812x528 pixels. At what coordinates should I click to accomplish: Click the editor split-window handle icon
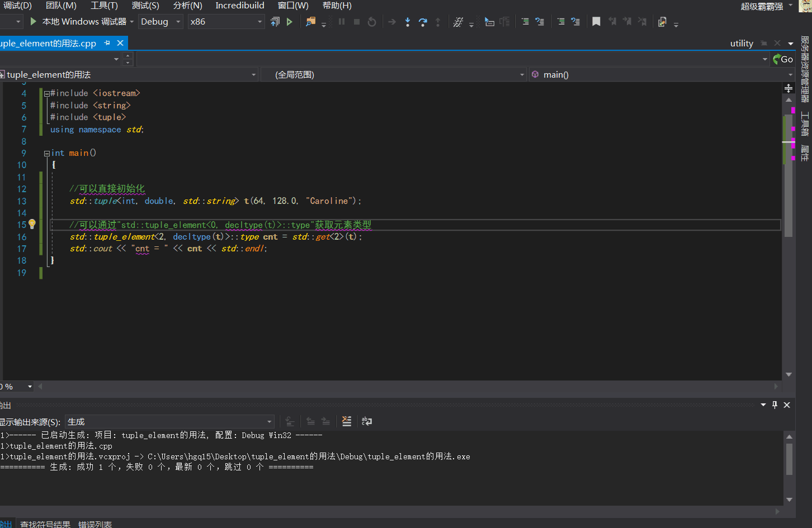[x=789, y=88]
